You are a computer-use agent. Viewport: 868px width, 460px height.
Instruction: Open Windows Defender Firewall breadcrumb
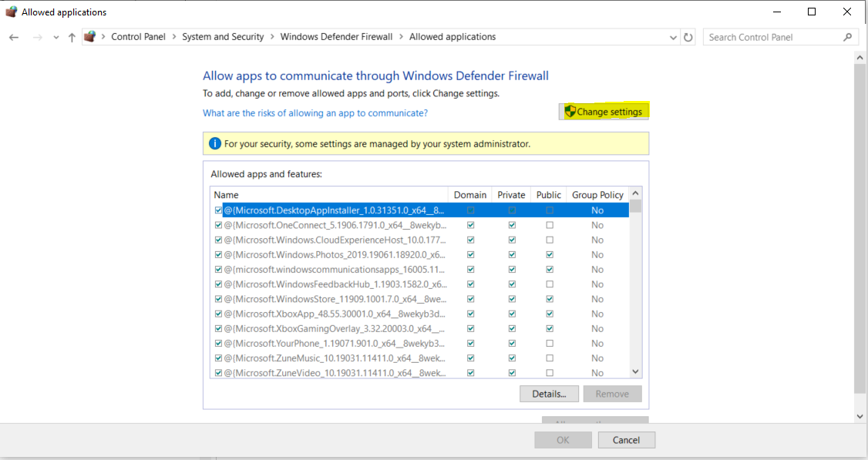pyautogui.click(x=336, y=36)
